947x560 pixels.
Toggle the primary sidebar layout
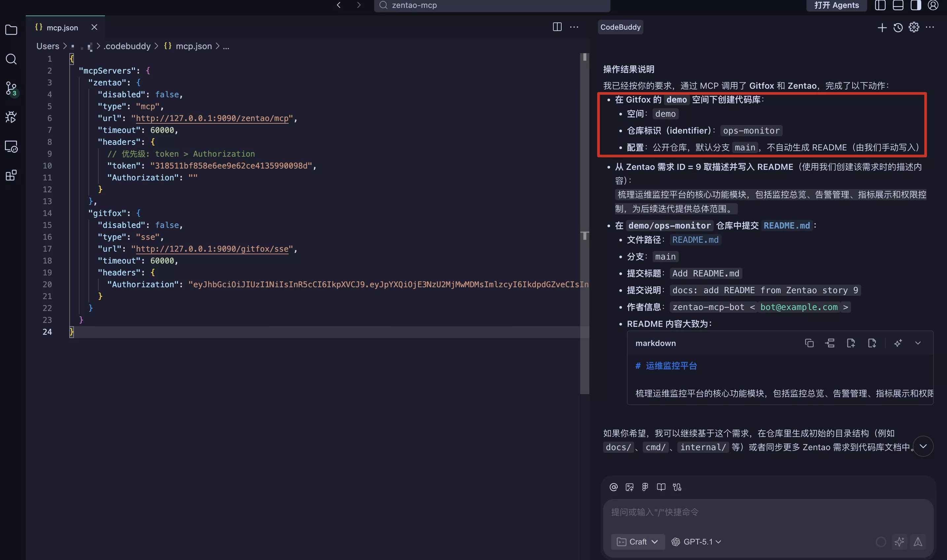point(880,5)
